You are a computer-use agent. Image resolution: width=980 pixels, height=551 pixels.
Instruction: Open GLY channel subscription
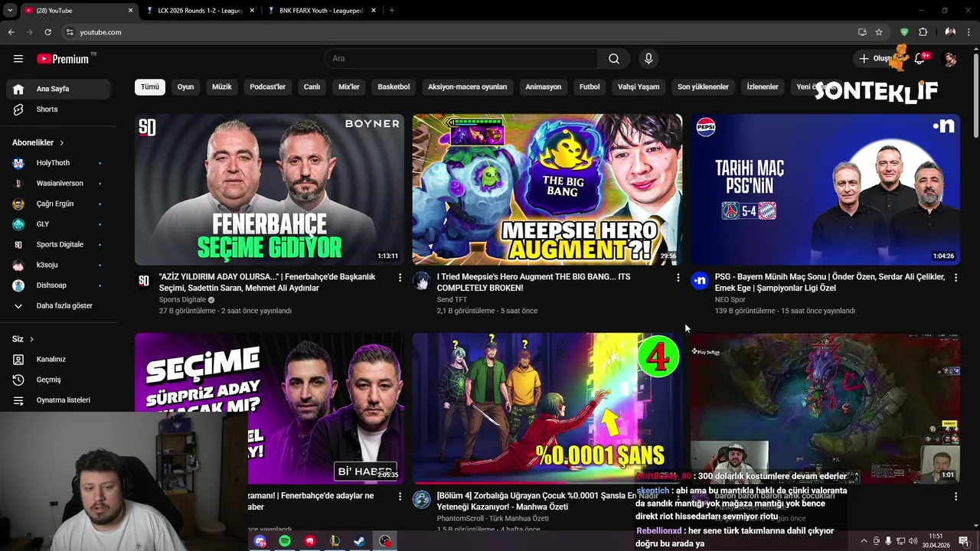tap(58, 224)
